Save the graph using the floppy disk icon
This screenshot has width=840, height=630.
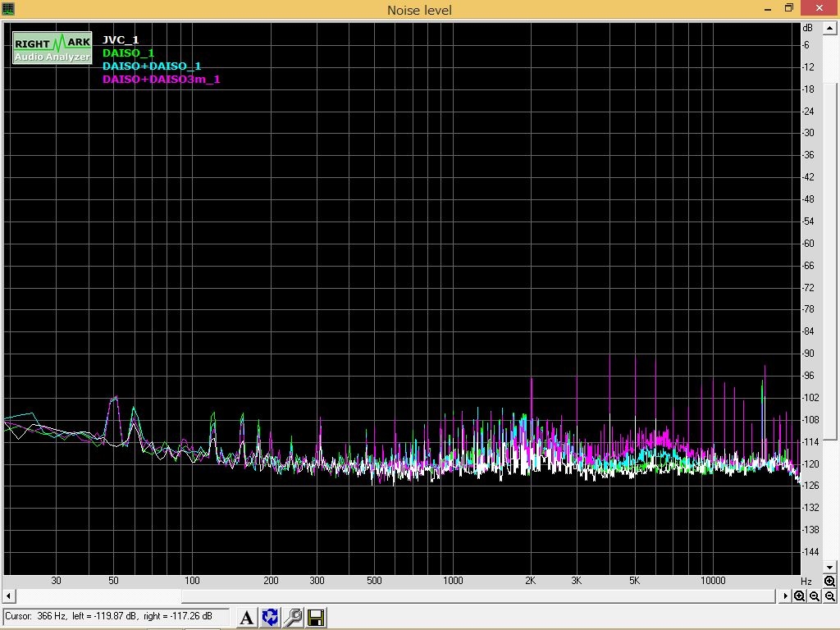[x=316, y=618]
